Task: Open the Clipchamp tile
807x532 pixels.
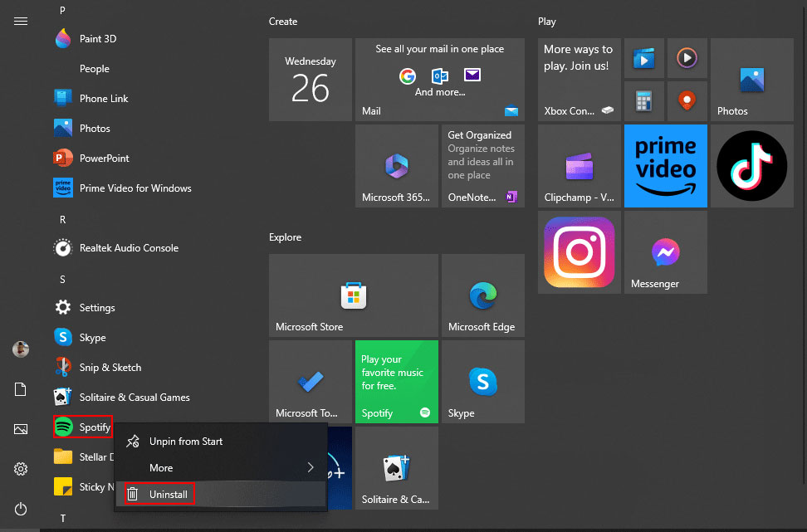Action: pyautogui.click(x=580, y=166)
